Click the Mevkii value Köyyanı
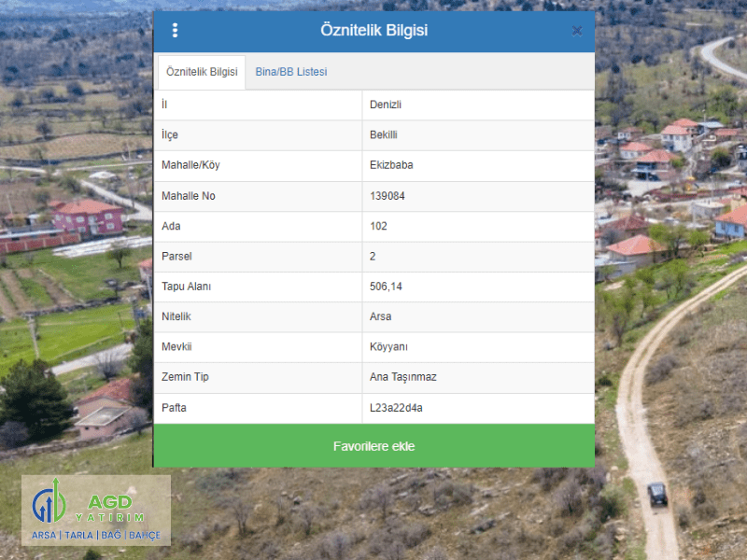 click(x=389, y=347)
